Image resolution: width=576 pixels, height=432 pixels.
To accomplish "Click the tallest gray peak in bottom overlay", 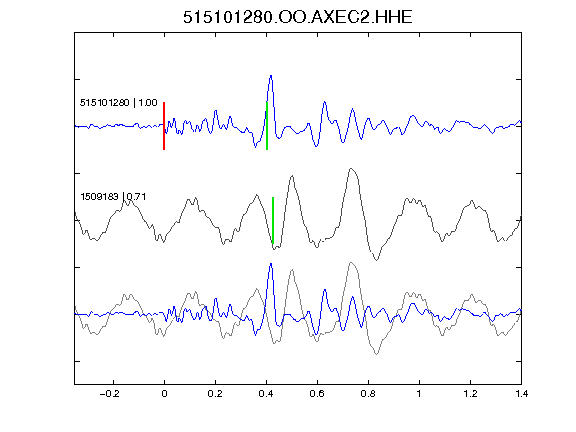I will point(352,263).
